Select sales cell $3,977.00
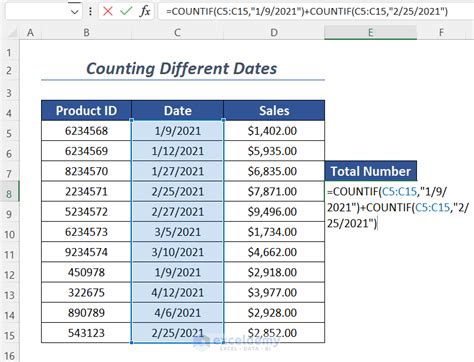Viewport: 474px width, 362px height. pyautogui.click(x=274, y=292)
